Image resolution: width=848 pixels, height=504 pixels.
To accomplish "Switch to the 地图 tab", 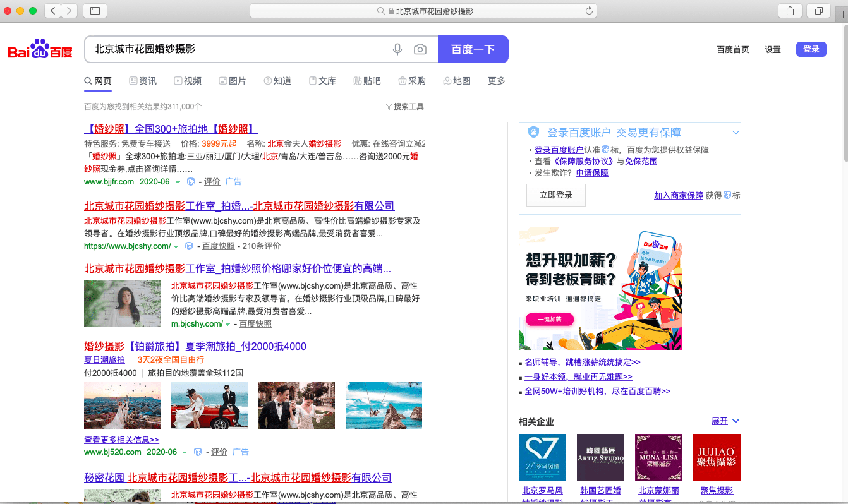I will coord(457,81).
